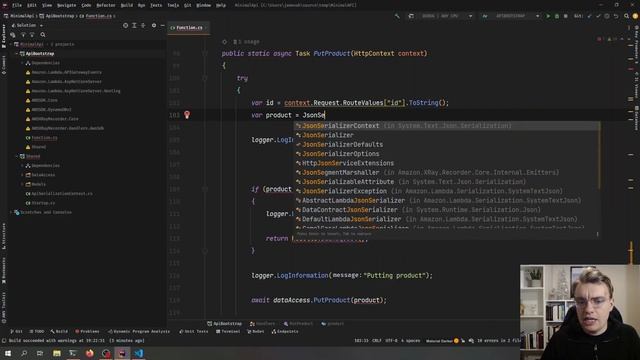Expand Scratches and Consoles node
Viewport: 640px width, 360px height.
[x=11, y=212]
